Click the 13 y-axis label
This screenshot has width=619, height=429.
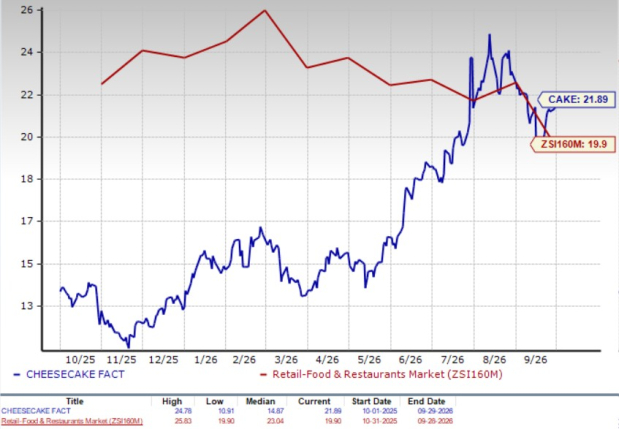tap(26, 306)
